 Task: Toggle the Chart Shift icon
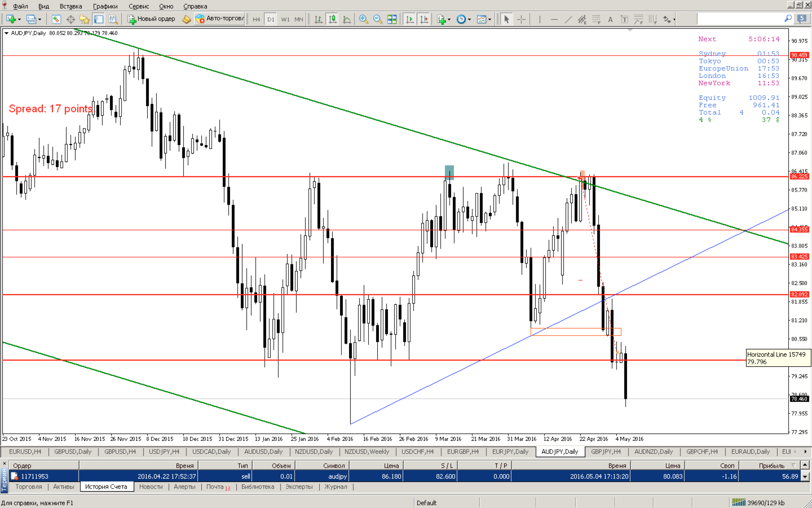tap(424, 19)
